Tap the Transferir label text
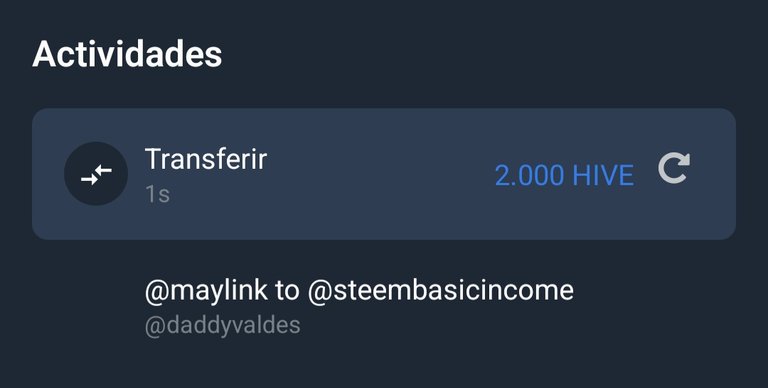 (x=206, y=159)
